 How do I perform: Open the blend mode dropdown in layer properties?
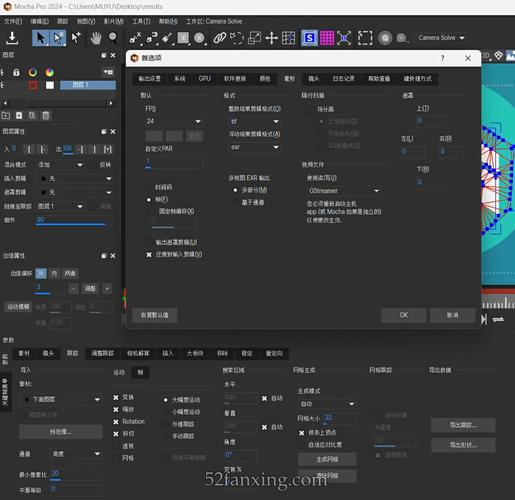(60, 165)
